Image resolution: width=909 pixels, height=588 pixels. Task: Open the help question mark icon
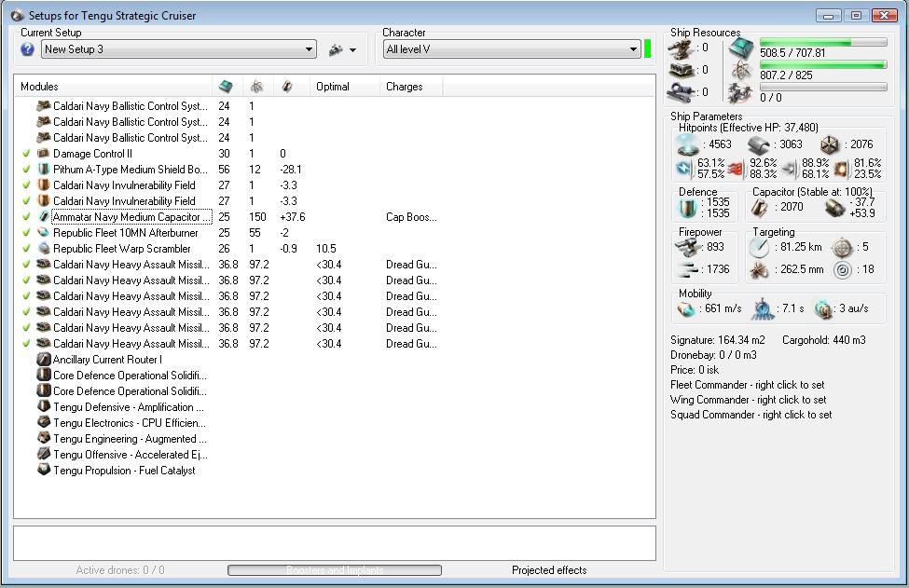pyautogui.click(x=27, y=49)
